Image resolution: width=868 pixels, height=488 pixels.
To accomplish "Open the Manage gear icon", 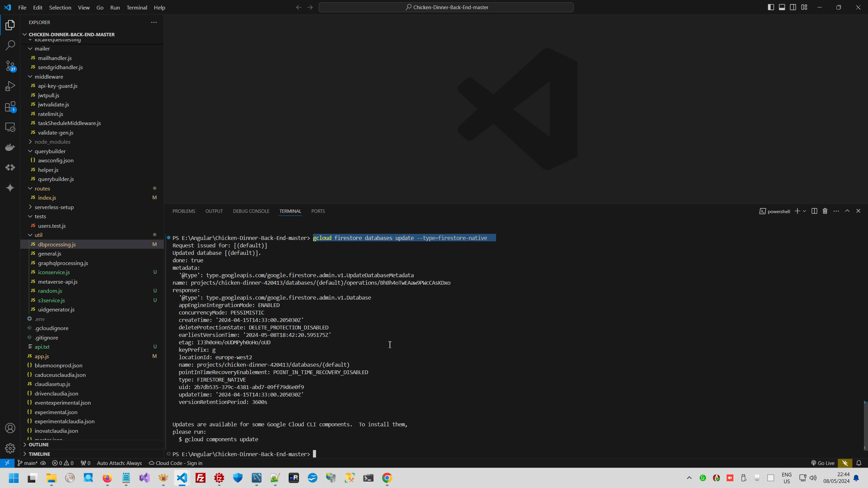I will [10, 448].
